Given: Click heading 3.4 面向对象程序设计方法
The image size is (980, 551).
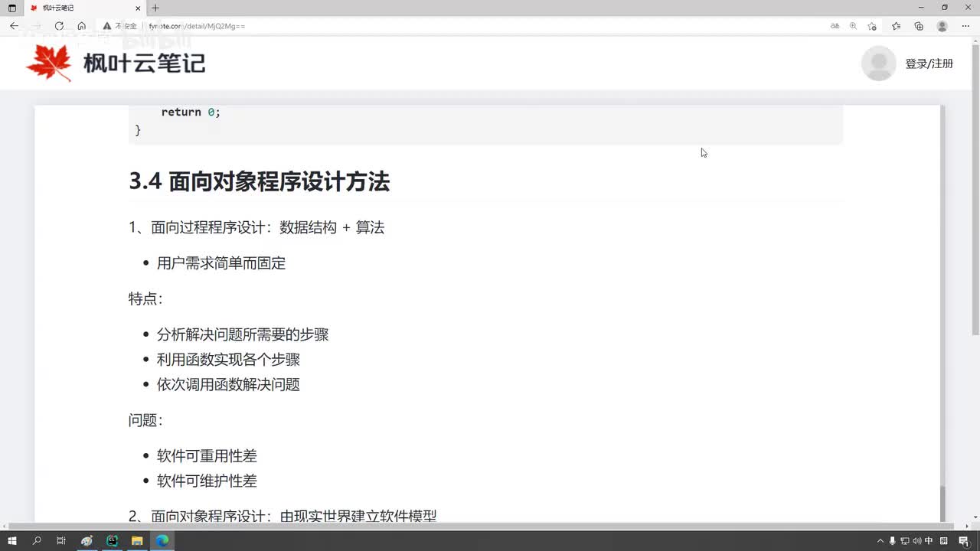Looking at the screenshot, I should coord(259,181).
